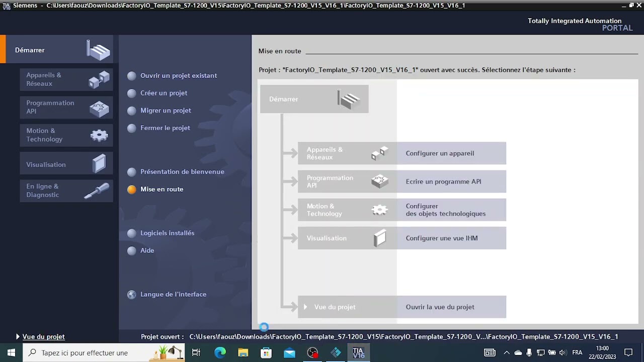This screenshot has height=362, width=644.
Task: Select the Logiciels installés option
Action: coord(160,233)
